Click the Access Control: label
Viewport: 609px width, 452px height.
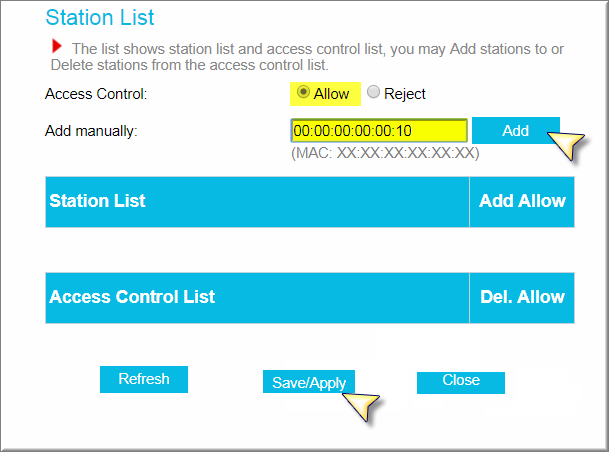coord(96,94)
